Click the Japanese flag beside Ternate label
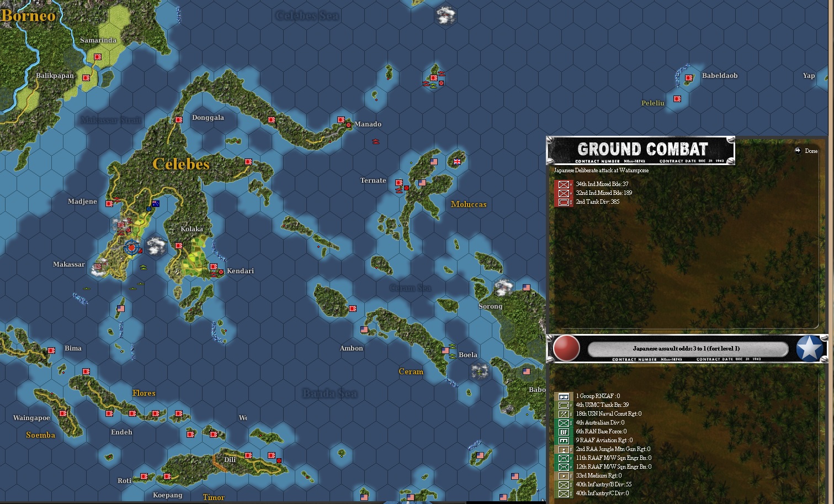Screen dimensions: 834x504 point(399,182)
